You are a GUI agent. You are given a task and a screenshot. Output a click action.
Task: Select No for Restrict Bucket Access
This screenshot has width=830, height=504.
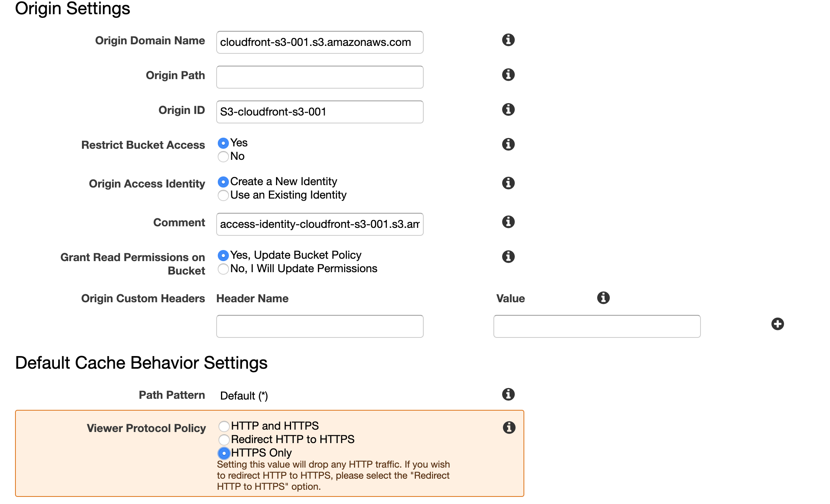coord(223,157)
